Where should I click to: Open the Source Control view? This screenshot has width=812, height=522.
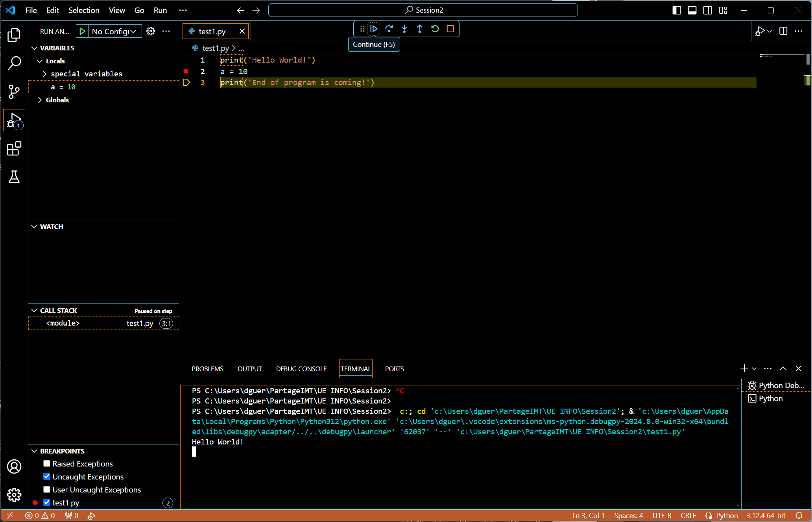[14, 92]
